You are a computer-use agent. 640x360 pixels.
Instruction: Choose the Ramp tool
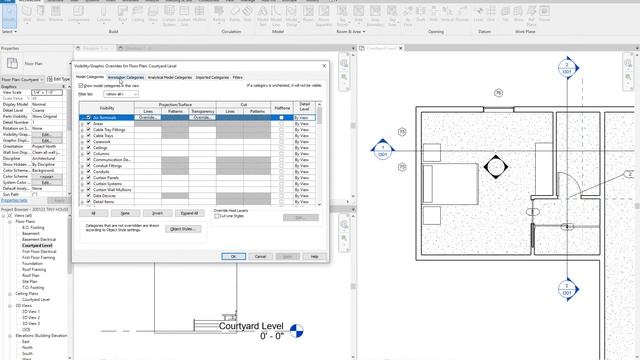pyautogui.click(x=235, y=14)
